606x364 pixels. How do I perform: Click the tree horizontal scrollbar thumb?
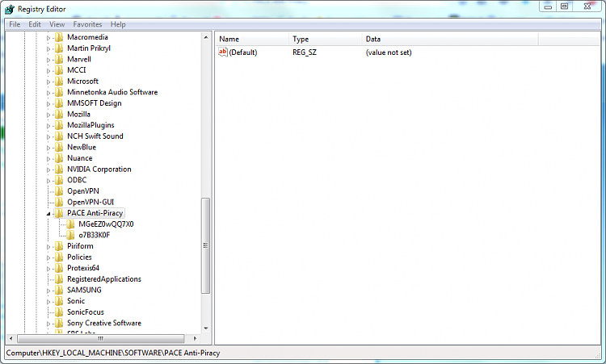100,338
